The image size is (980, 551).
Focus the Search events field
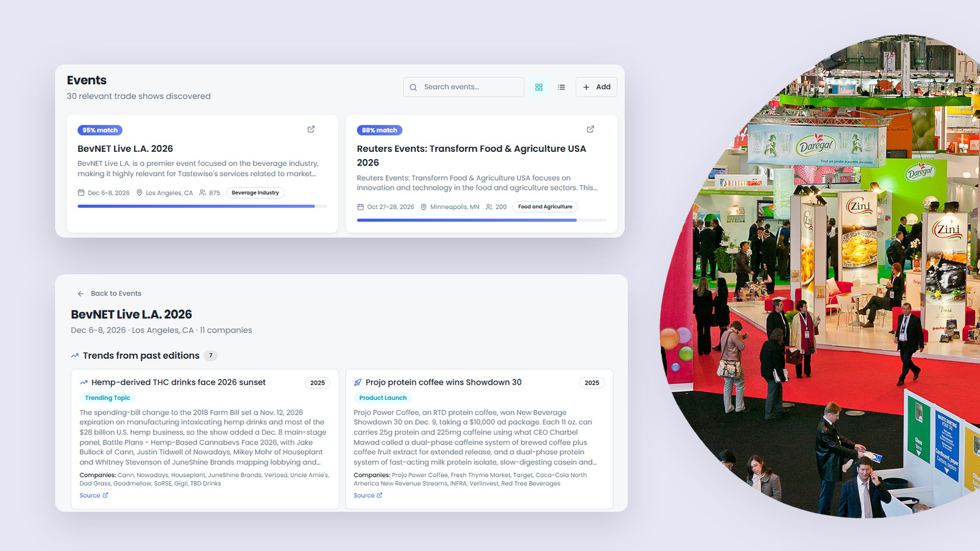pyautogui.click(x=464, y=87)
